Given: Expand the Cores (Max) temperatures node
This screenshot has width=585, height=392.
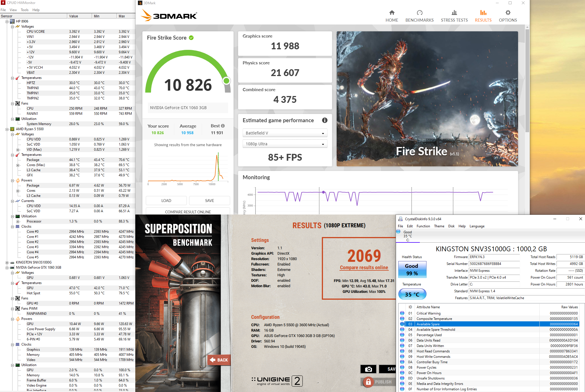Looking at the screenshot, I should click(x=18, y=165).
